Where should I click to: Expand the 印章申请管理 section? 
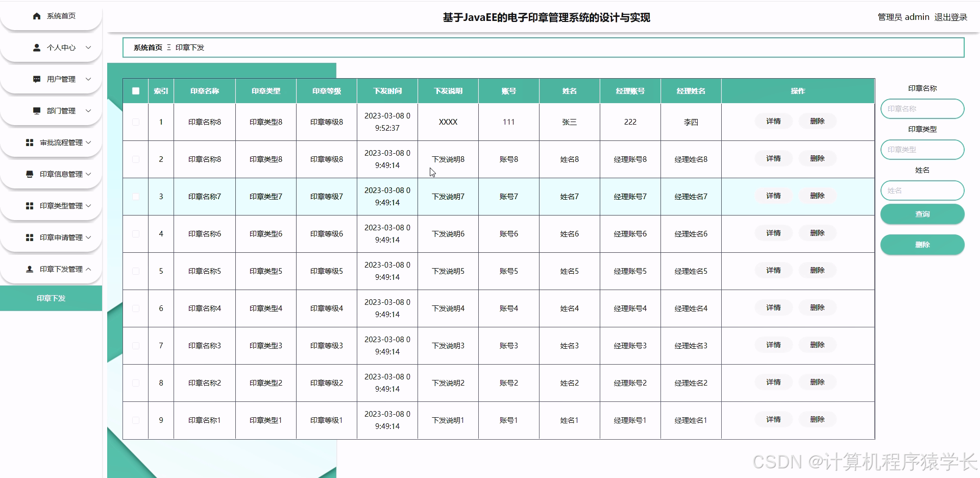(89, 237)
